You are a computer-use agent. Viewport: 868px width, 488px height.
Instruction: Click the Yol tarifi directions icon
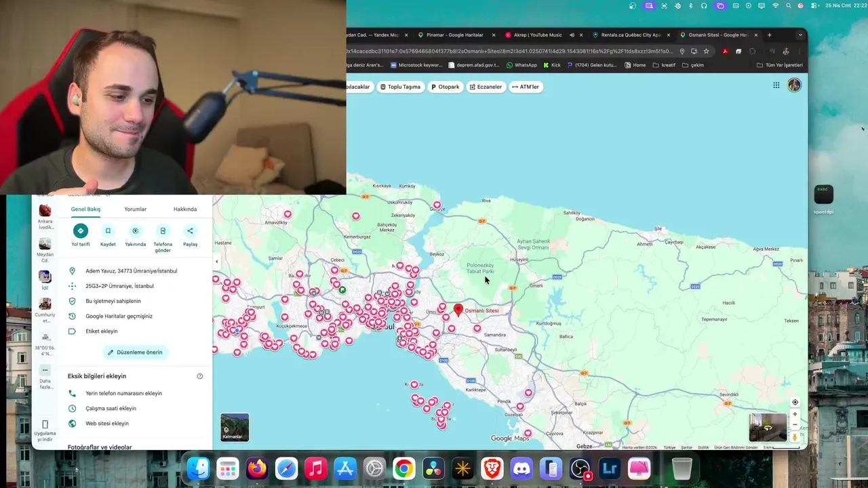coord(81,230)
